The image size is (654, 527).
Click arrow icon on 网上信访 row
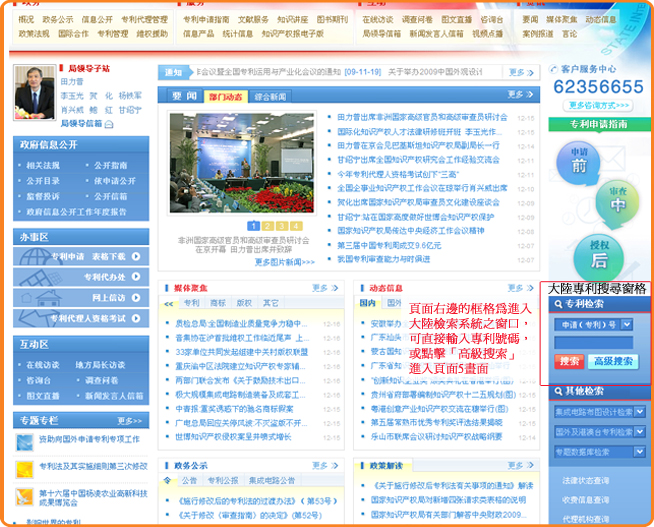coord(136,298)
